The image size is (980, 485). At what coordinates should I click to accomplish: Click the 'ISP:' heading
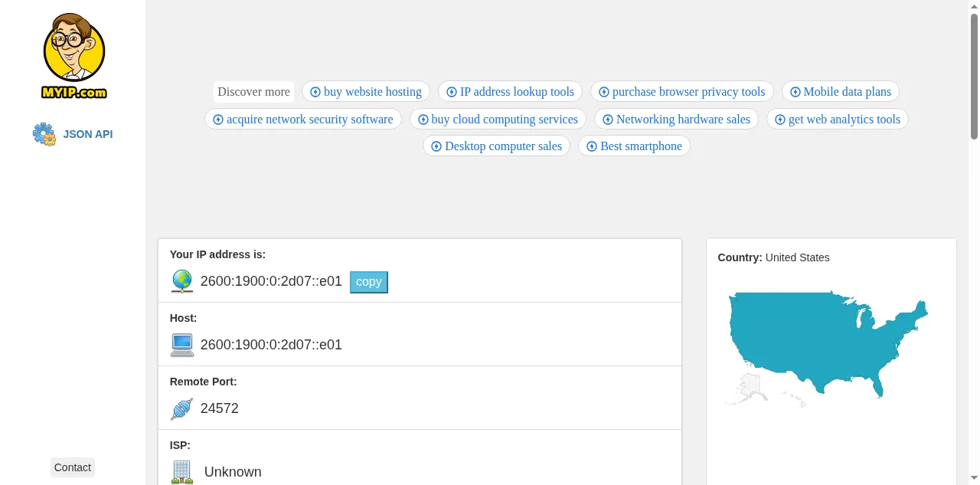point(180,445)
